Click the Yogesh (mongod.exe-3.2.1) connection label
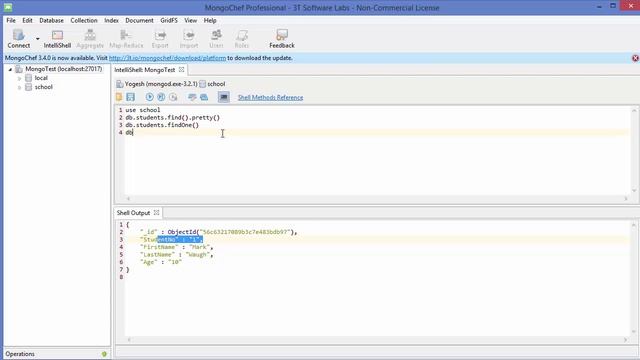The width and height of the screenshot is (640, 360). point(161,84)
